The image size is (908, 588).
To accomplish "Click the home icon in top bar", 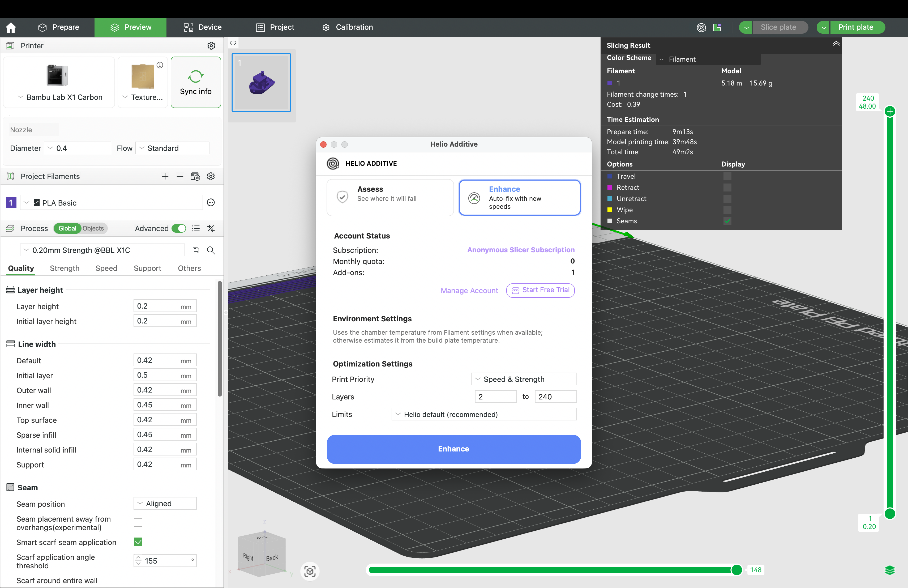I will 11,27.
